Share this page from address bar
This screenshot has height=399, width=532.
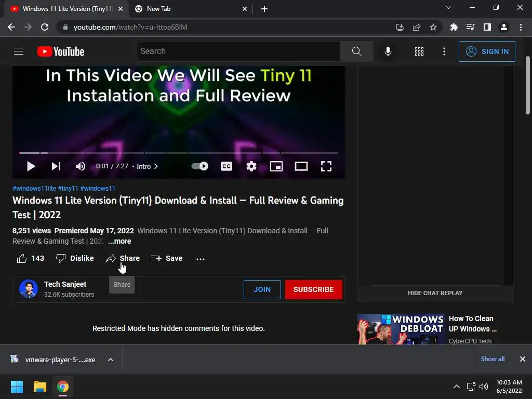pos(417,27)
